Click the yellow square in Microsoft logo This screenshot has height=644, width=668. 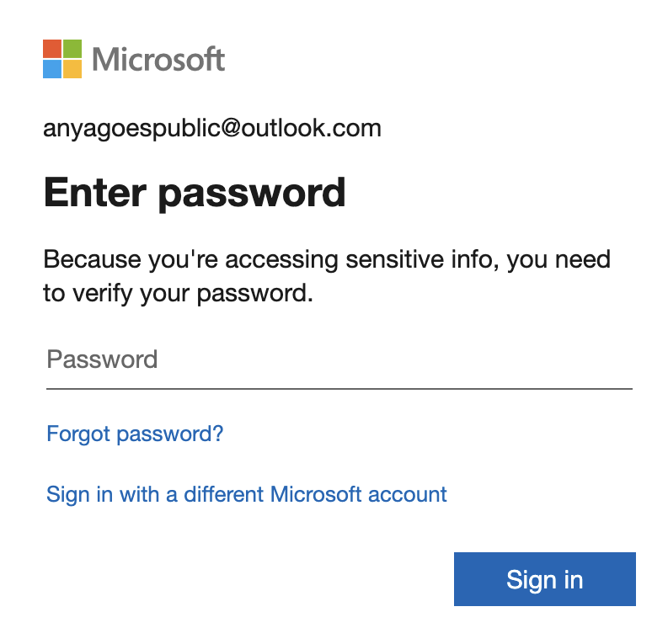pyautogui.click(x=72, y=69)
